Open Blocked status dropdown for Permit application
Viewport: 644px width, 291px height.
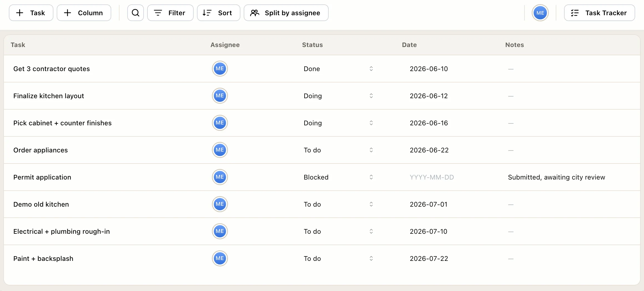(339, 177)
